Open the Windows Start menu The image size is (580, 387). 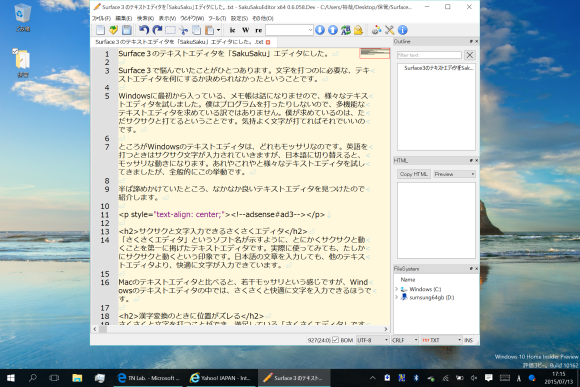[11, 378]
